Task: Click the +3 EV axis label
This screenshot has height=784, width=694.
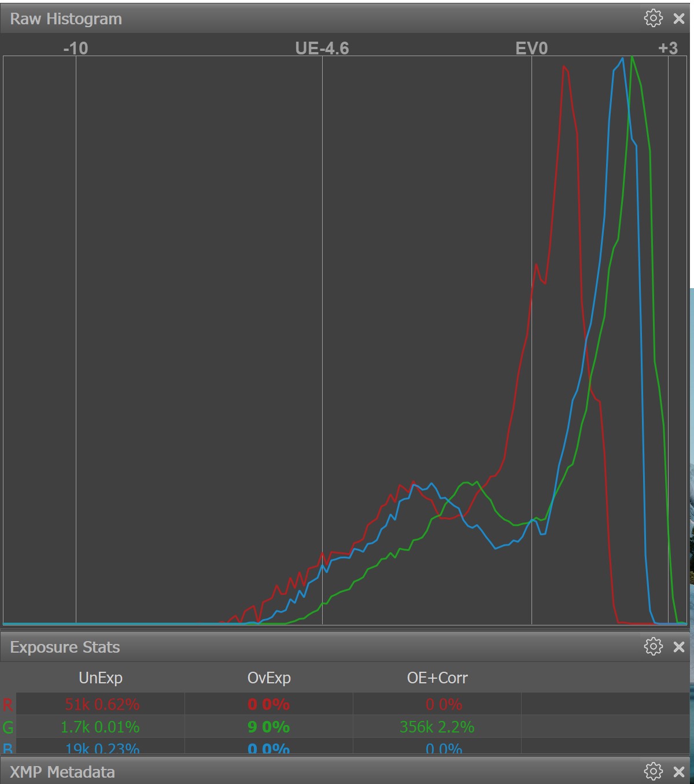Action: (x=668, y=48)
